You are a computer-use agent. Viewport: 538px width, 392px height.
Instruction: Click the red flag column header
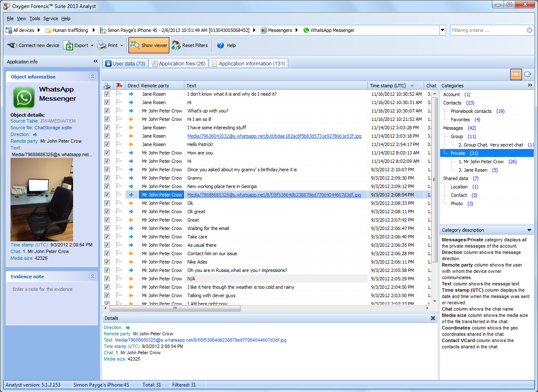coord(119,86)
